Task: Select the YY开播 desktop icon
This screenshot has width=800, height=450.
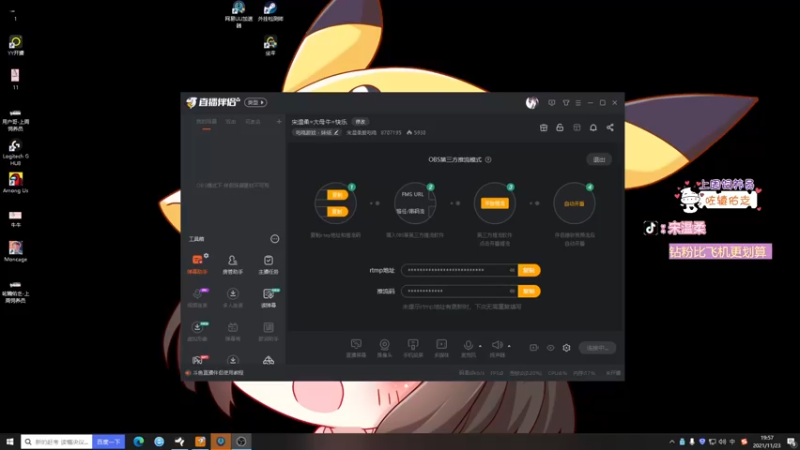Action: pos(15,45)
